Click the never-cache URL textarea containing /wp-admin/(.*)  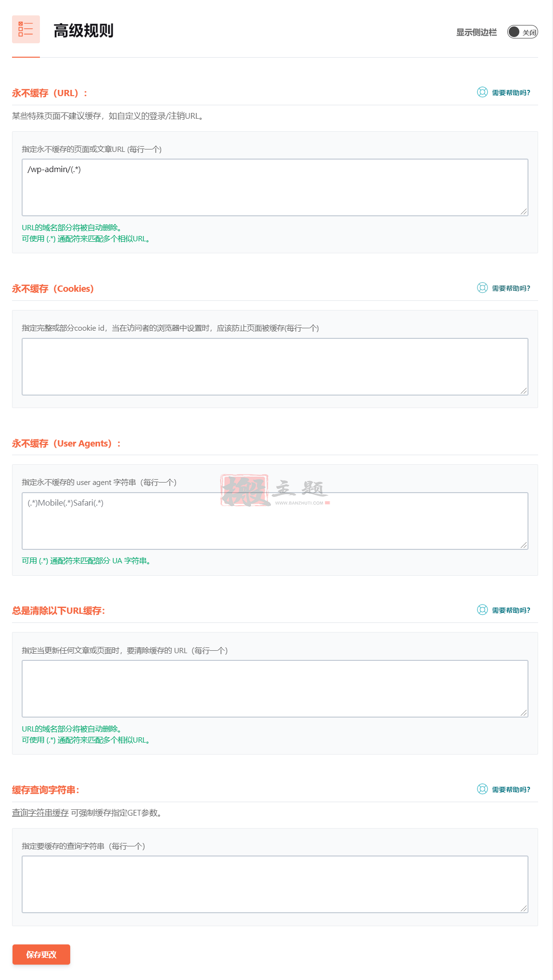coord(275,187)
